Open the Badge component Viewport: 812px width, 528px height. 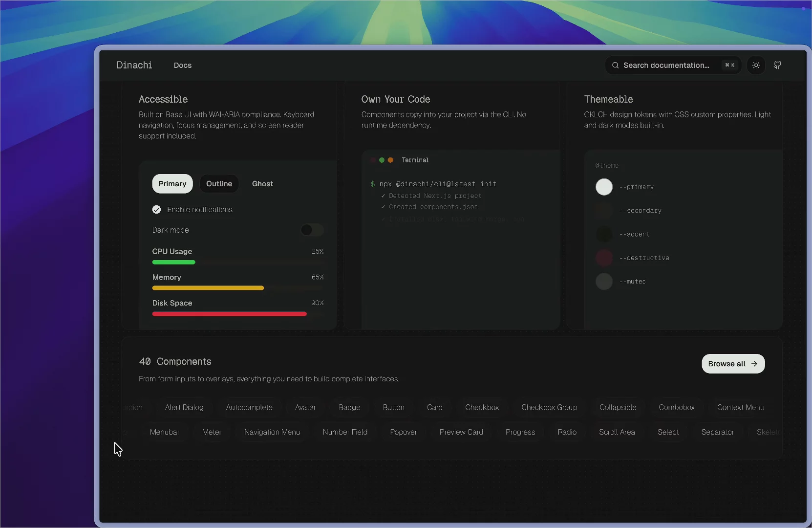point(349,407)
